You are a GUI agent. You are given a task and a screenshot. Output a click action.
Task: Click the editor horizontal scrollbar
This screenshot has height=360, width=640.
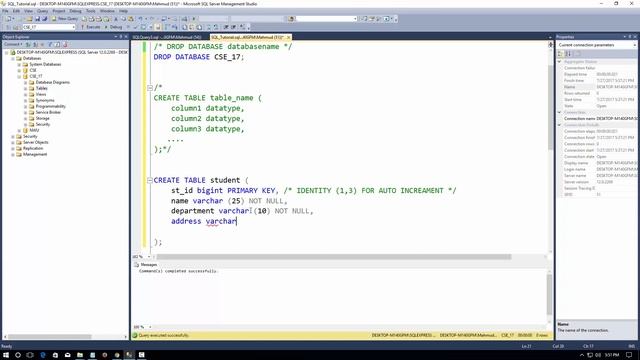(333, 257)
